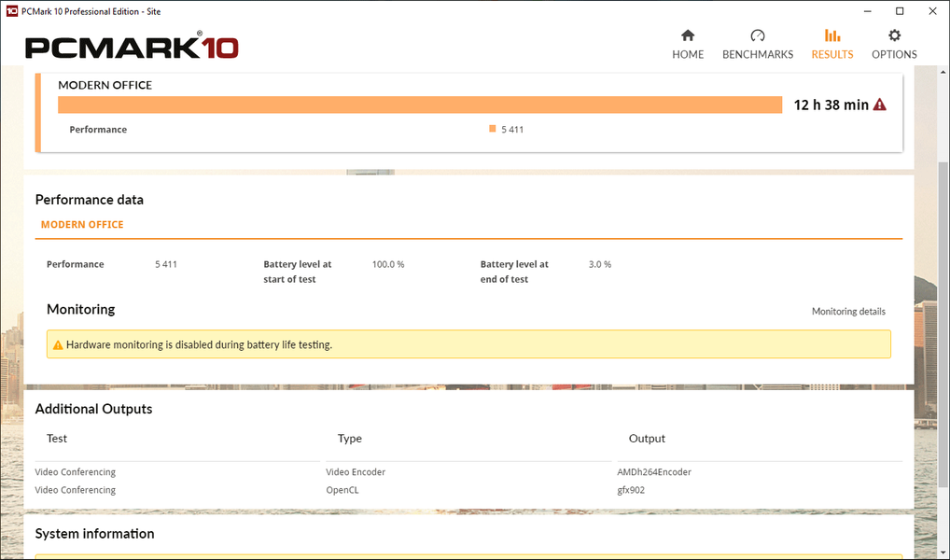Image resolution: width=950 pixels, height=560 pixels.
Task: Click the MODERN OFFICE result card title
Action: (105, 85)
